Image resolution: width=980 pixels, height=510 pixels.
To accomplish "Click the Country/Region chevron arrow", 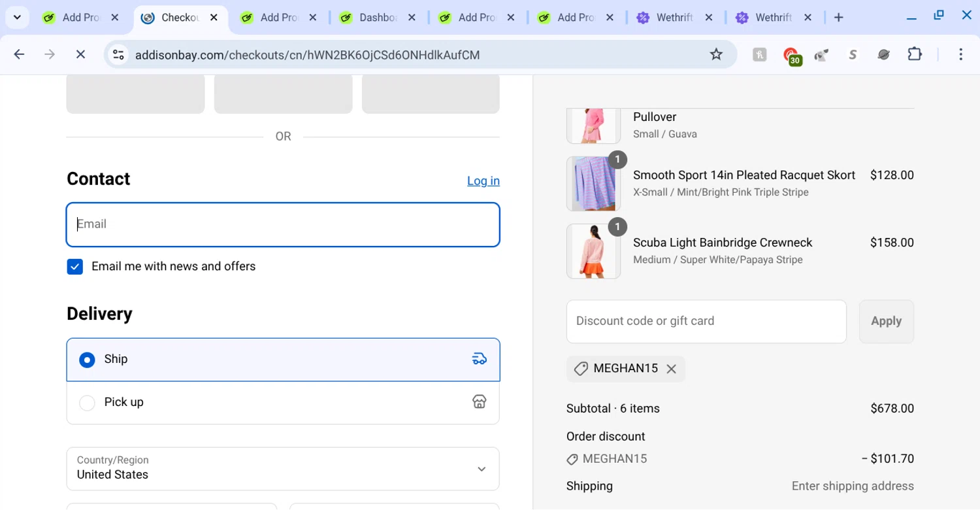I will (482, 469).
